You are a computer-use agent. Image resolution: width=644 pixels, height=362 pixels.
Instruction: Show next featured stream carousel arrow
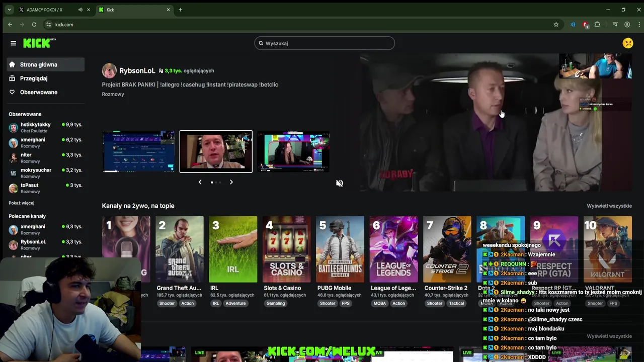[231, 182]
